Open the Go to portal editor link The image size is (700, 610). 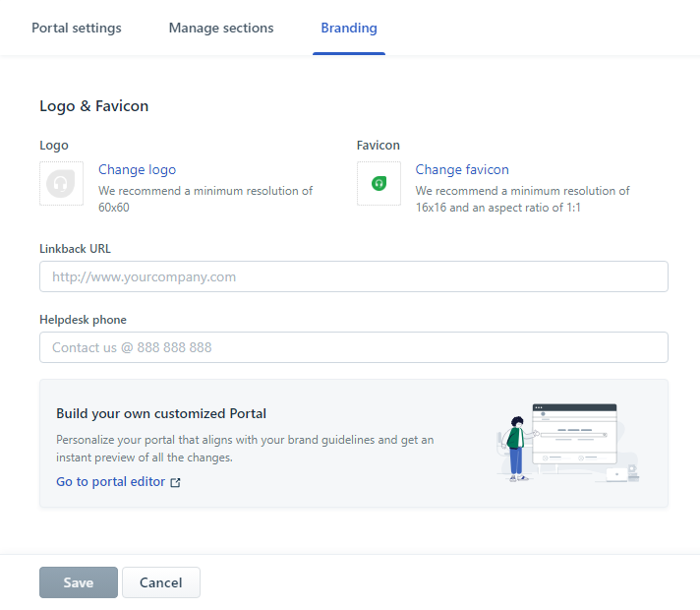(x=110, y=482)
